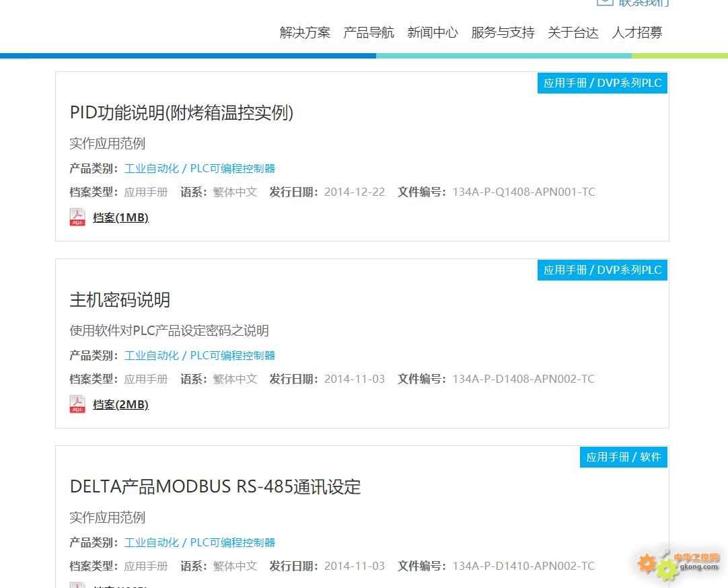Open the 人才招募 navigation item
728x588 pixels.
click(x=637, y=32)
